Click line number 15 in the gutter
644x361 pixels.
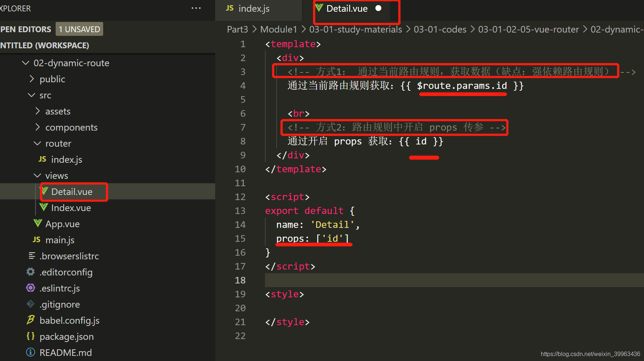240,238
